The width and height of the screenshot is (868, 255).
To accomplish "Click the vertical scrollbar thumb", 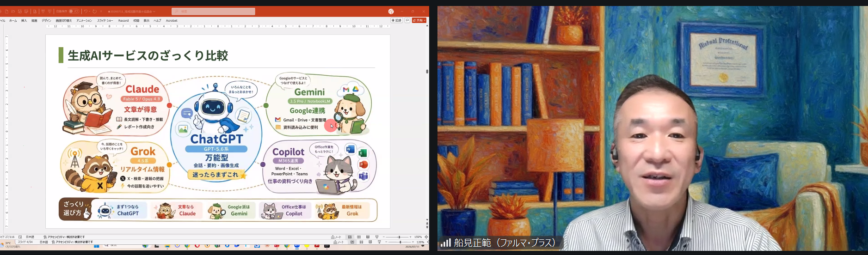I will (x=427, y=72).
